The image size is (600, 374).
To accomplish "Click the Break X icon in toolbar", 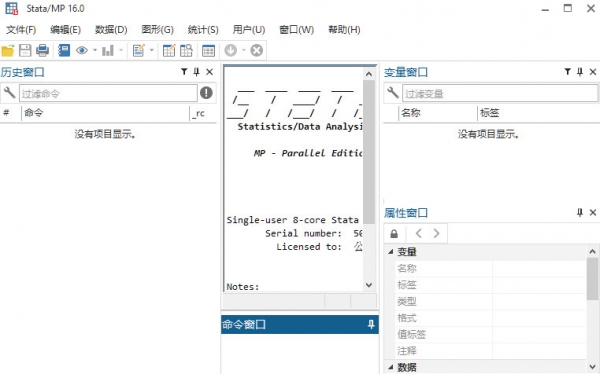I will (x=256, y=51).
